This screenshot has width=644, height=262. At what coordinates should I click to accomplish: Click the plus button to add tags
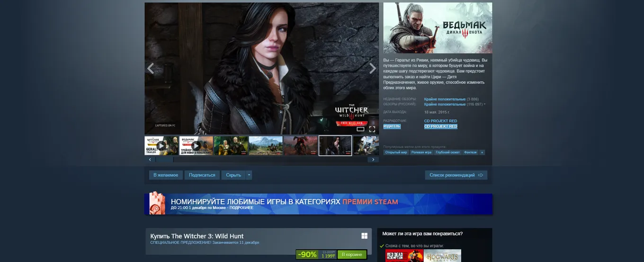pos(482,153)
